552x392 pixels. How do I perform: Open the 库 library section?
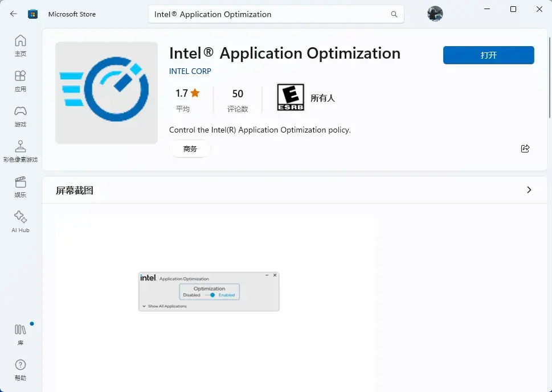pos(21,335)
